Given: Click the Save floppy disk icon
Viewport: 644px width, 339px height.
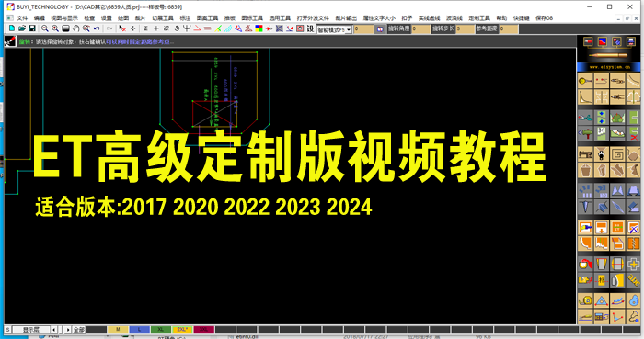Looking at the screenshot, I should pyautogui.click(x=31, y=28).
